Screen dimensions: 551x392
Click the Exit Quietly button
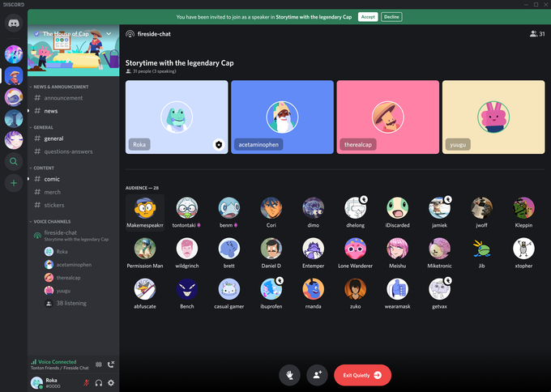(x=362, y=375)
